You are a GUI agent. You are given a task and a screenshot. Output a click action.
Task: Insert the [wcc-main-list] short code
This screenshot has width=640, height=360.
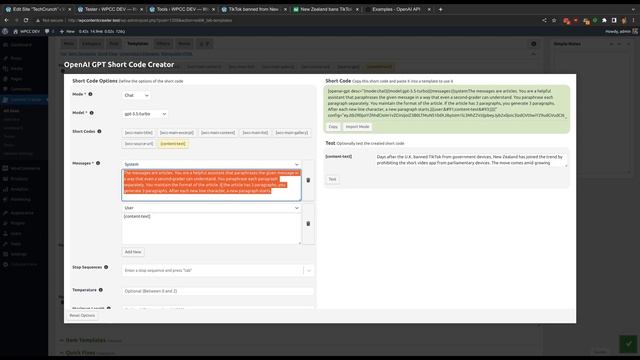point(255,133)
